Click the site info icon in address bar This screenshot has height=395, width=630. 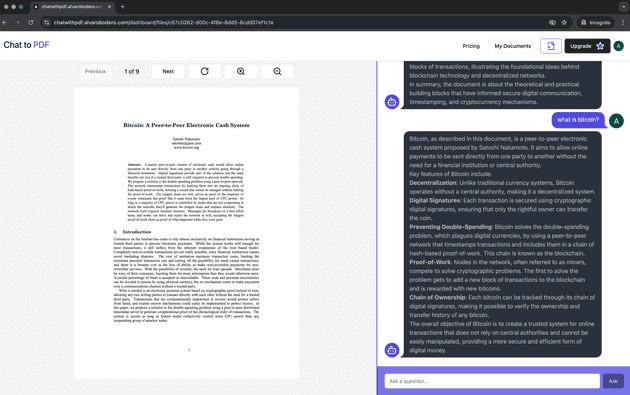tap(47, 23)
